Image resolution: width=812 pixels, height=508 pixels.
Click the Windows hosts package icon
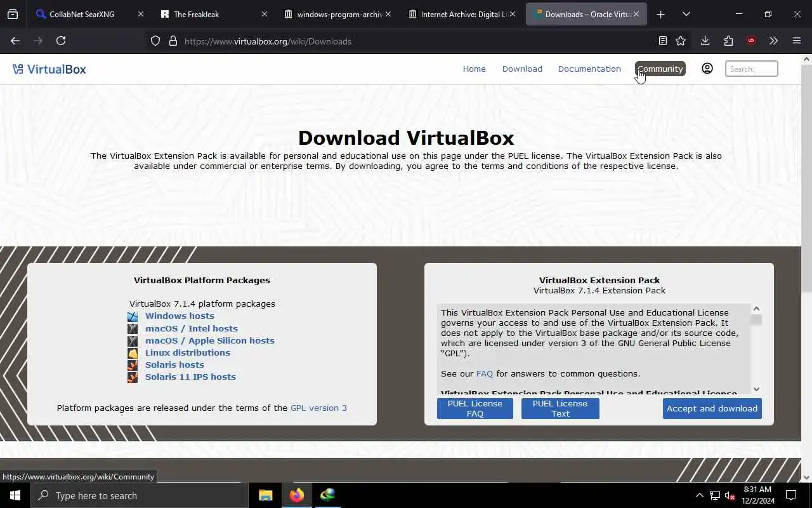click(x=133, y=316)
